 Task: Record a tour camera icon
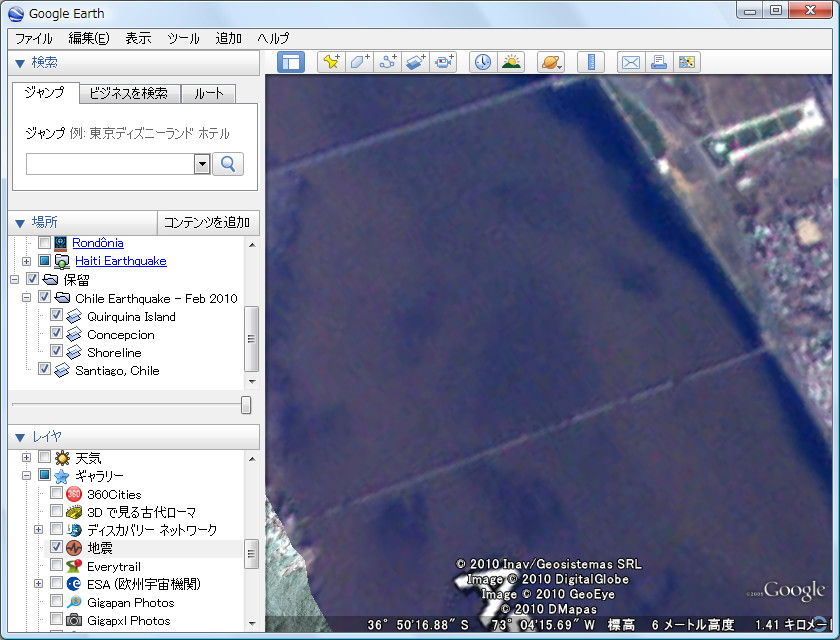point(444,62)
